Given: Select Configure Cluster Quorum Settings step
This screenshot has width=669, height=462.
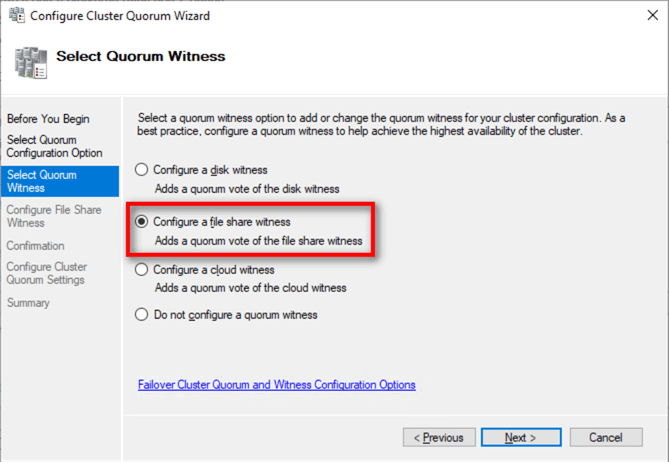Looking at the screenshot, I should (46, 273).
